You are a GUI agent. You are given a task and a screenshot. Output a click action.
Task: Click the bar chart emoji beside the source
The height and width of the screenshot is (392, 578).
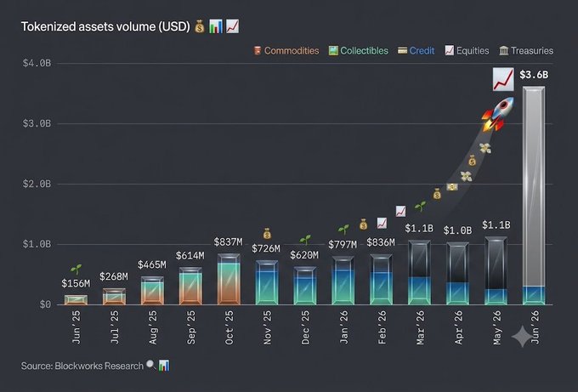(164, 366)
